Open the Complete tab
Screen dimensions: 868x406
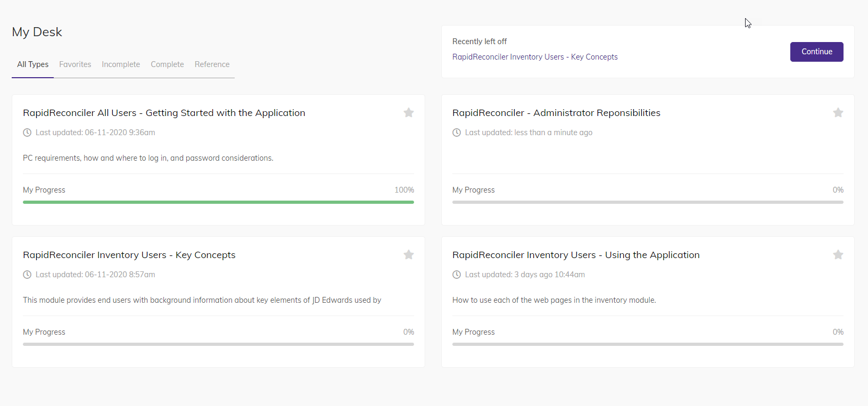tap(167, 64)
